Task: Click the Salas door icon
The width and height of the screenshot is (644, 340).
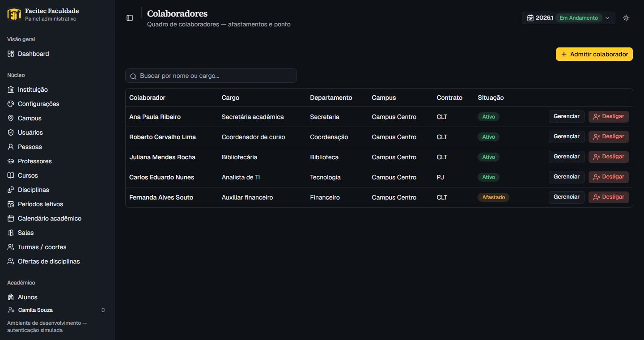Action: [x=11, y=233]
